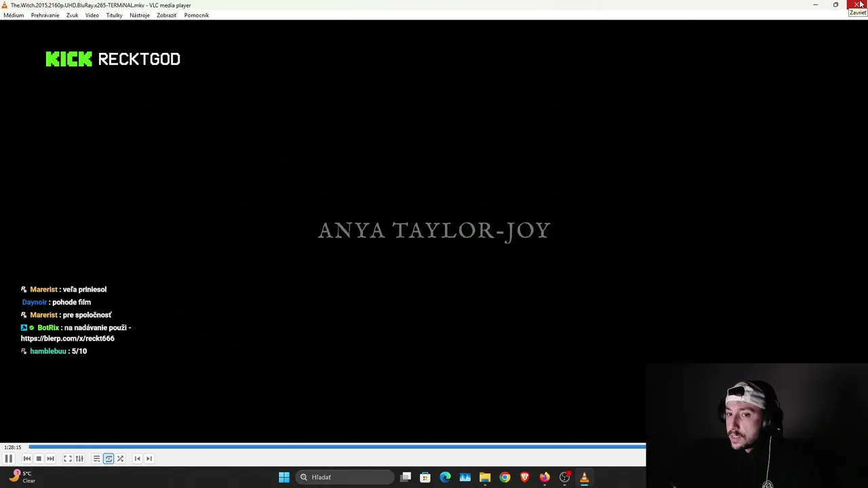
Task: Open the Prehrávanie menu
Action: pos(45,15)
